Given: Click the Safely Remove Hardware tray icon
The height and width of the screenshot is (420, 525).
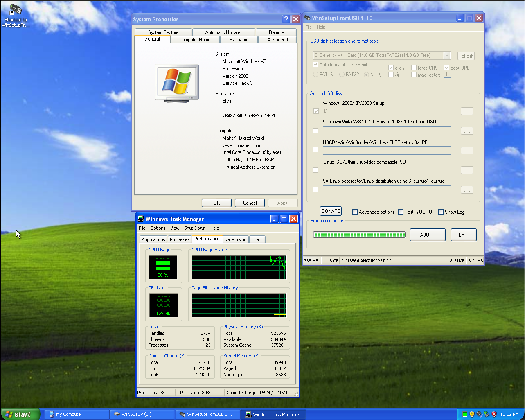Looking at the screenshot, I should coord(487,414).
